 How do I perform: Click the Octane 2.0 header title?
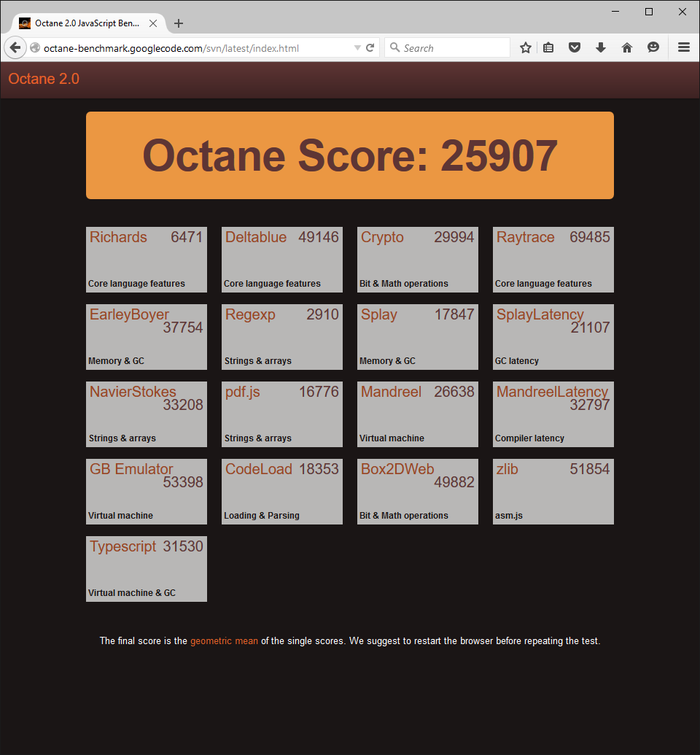[x=44, y=79]
